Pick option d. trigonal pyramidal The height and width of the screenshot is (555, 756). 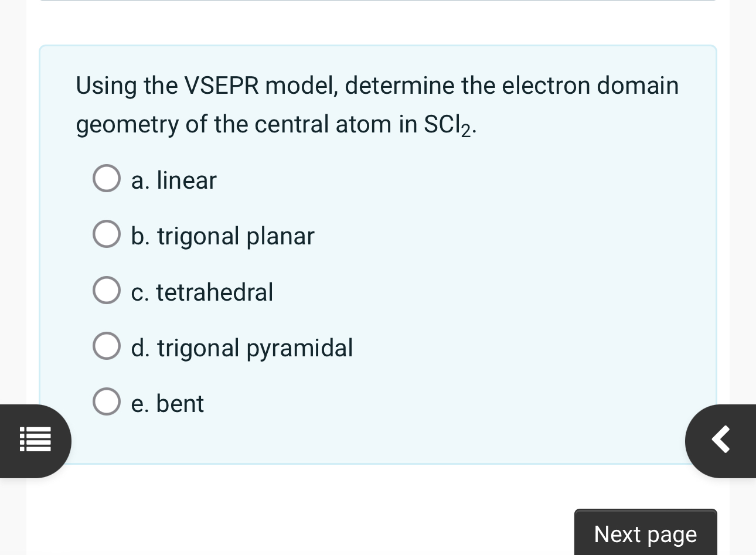click(x=106, y=345)
